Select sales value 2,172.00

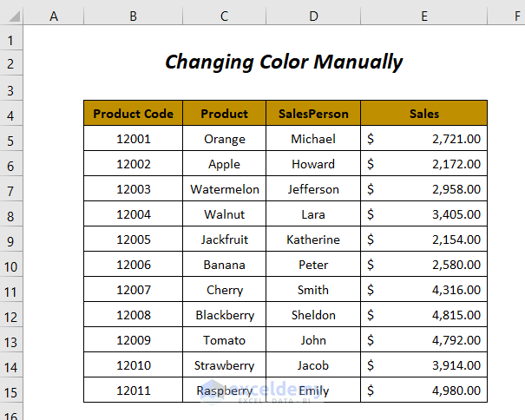(x=424, y=163)
